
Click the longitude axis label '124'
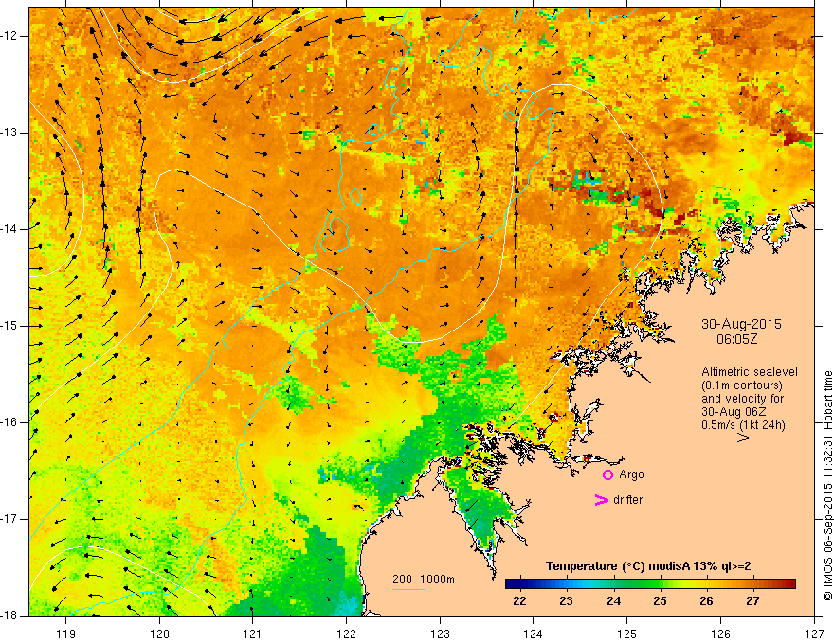coord(534,634)
